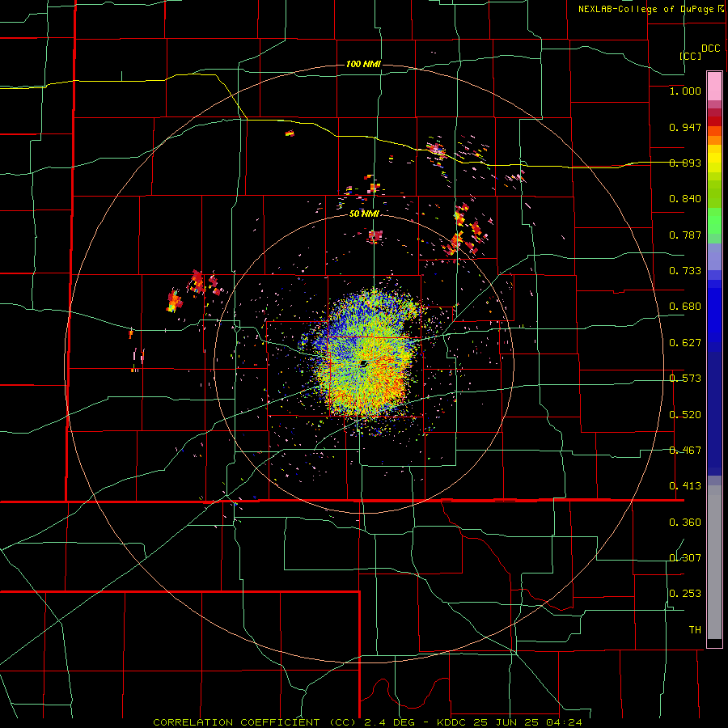Pick the periwinkle color bar segment

(714, 256)
